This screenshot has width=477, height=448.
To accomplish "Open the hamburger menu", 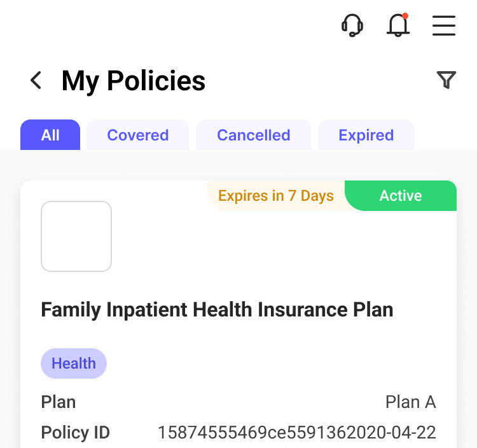I will [x=444, y=25].
